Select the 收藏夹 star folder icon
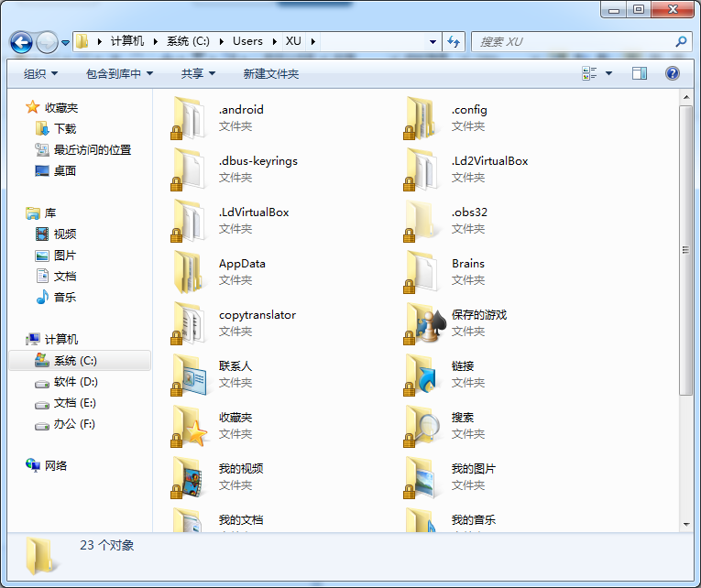Image resolution: width=701 pixels, height=588 pixels. (x=192, y=425)
